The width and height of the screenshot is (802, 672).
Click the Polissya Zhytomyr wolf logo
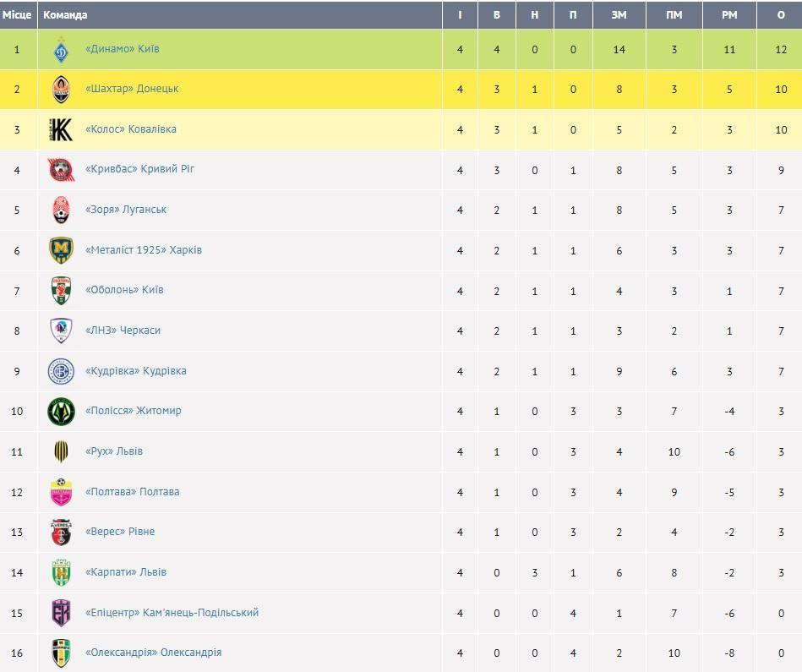pyautogui.click(x=61, y=411)
